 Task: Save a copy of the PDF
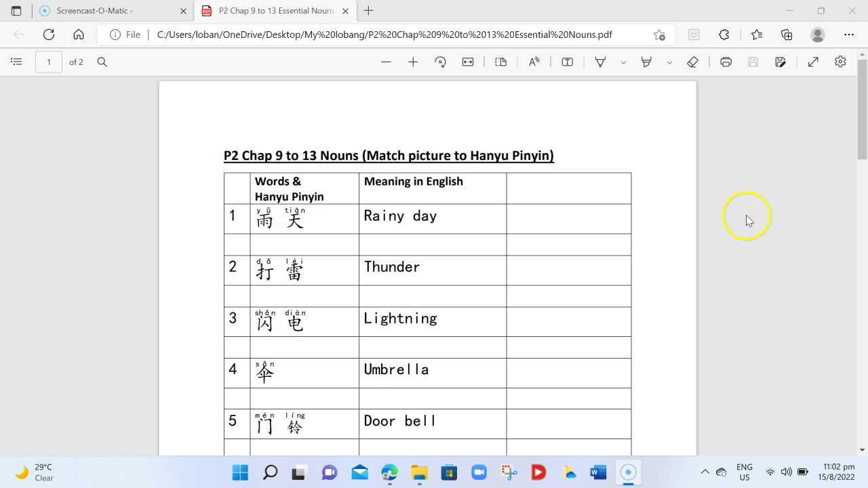pos(780,62)
